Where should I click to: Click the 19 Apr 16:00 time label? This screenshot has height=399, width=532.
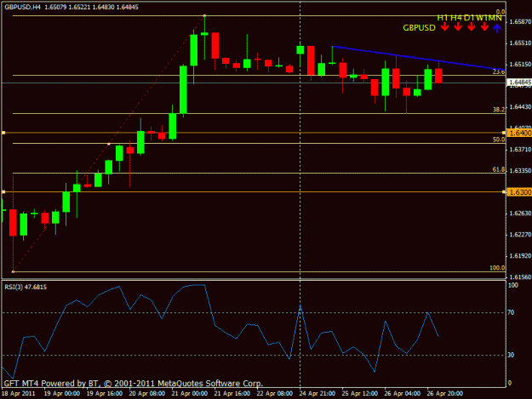click(x=105, y=394)
